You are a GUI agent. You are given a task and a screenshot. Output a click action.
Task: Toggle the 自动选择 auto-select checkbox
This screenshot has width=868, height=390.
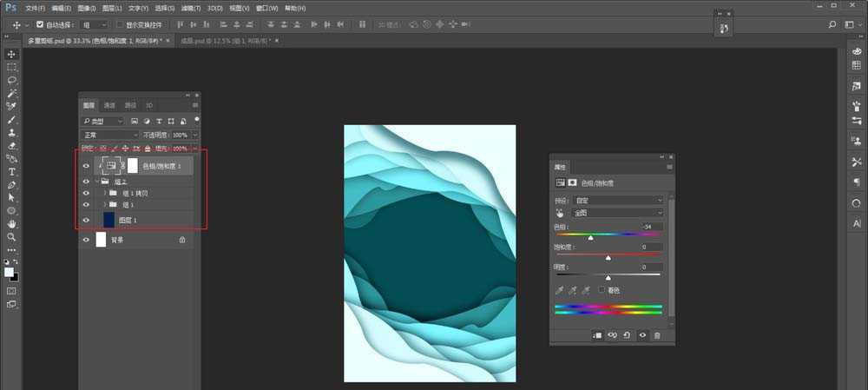(40, 25)
